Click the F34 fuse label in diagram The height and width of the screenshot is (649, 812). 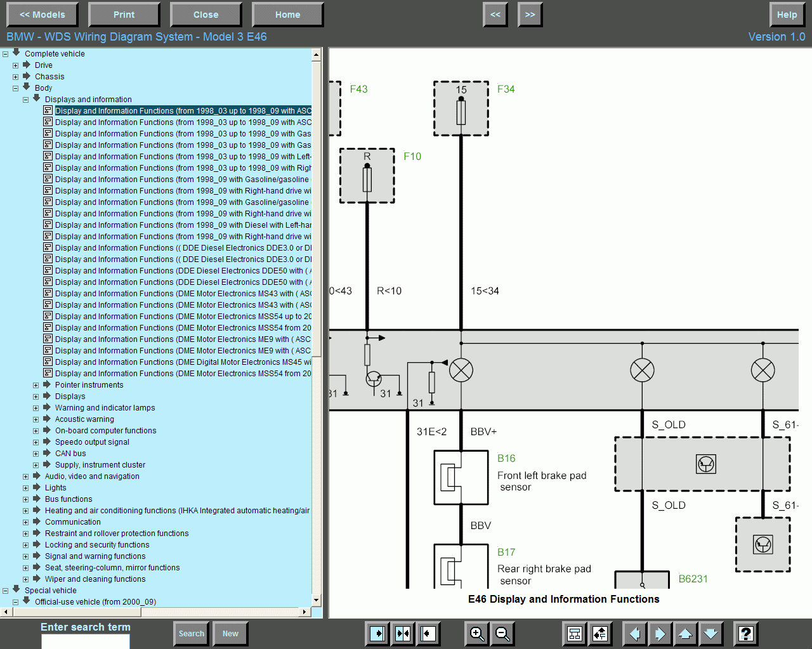click(x=506, y=89)
